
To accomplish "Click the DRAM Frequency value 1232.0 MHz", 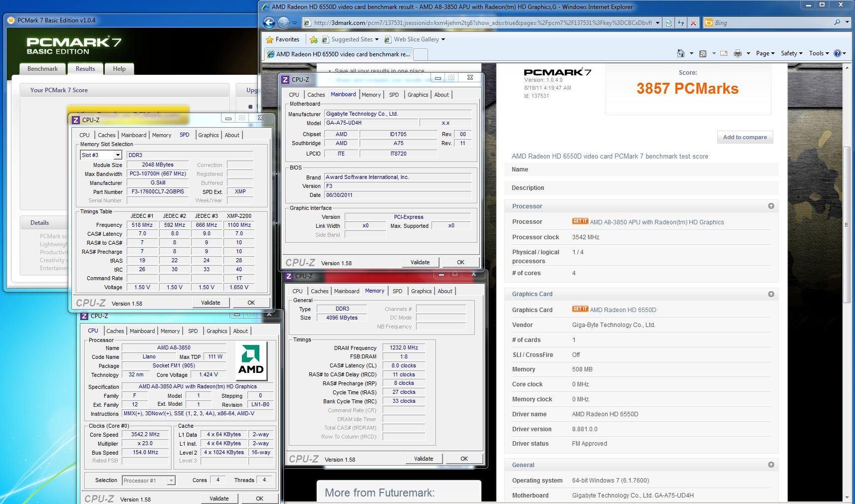I will click(x=404, y=348).
